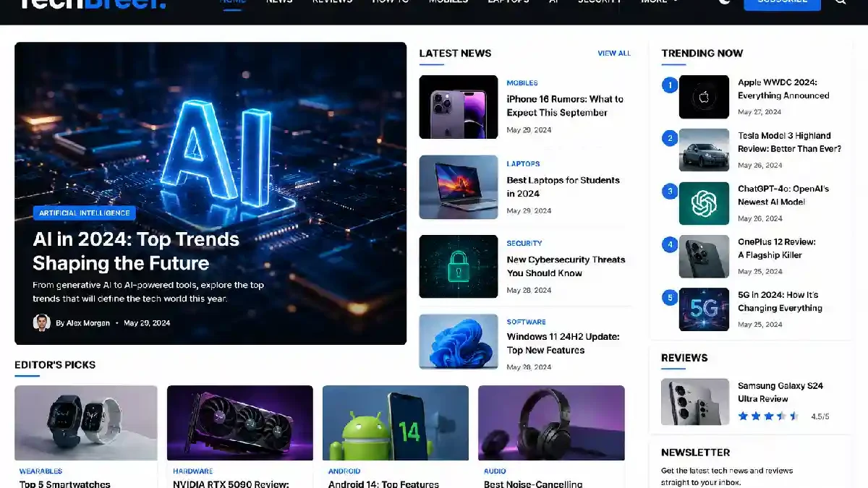Viewport: 868px width, 488px height.
Task: Click the Samsung Galaxy S24 thumbnail
Action: tap(695, 402)
